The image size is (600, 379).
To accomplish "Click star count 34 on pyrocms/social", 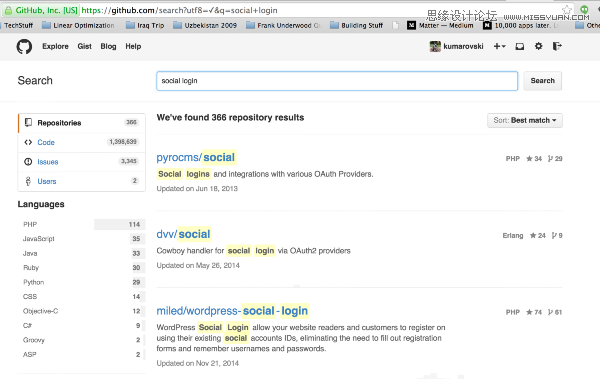I will (x=534, y=158).
